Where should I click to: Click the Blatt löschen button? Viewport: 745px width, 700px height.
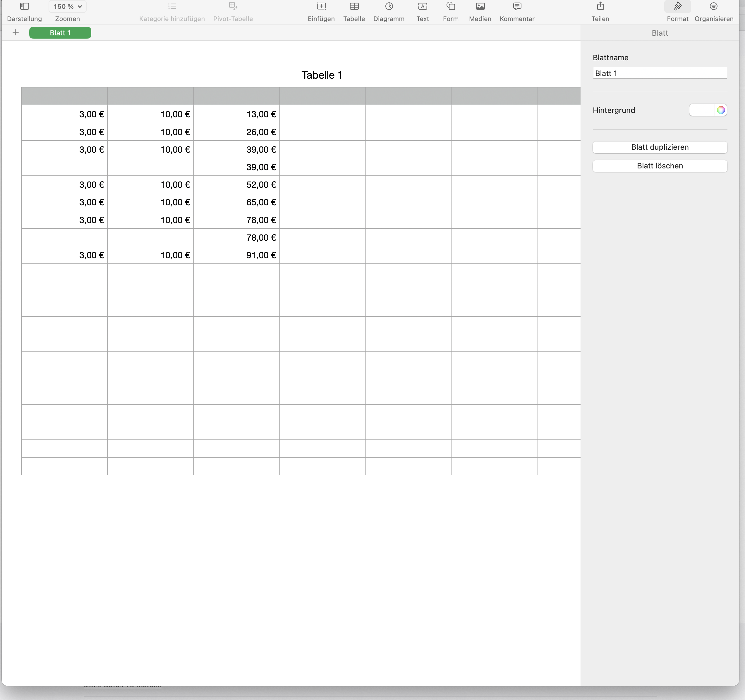coord(660,166)
